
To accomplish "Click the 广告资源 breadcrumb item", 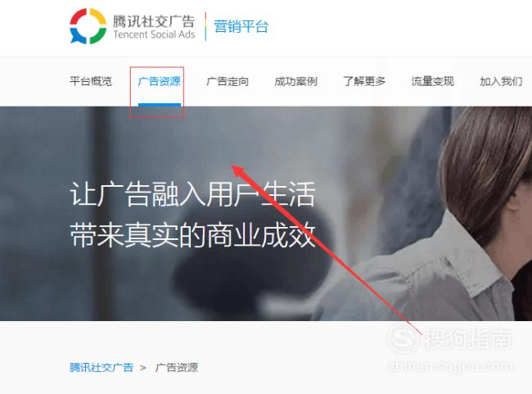I will (177, 368).
